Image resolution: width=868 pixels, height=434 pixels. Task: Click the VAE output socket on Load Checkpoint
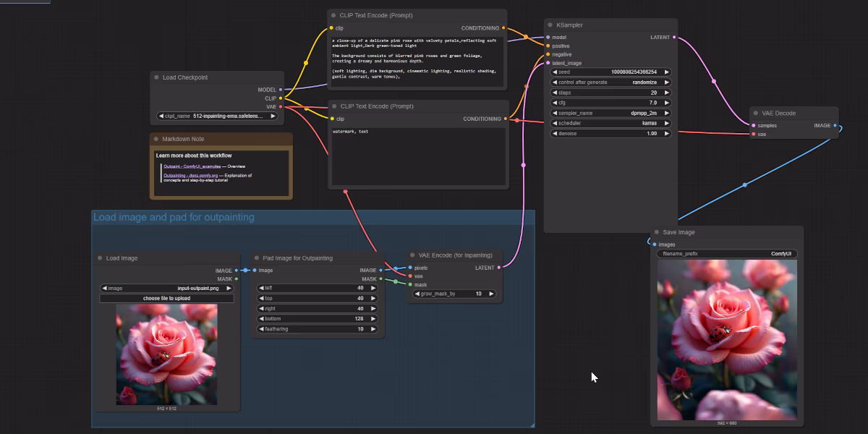pos(281,107)
